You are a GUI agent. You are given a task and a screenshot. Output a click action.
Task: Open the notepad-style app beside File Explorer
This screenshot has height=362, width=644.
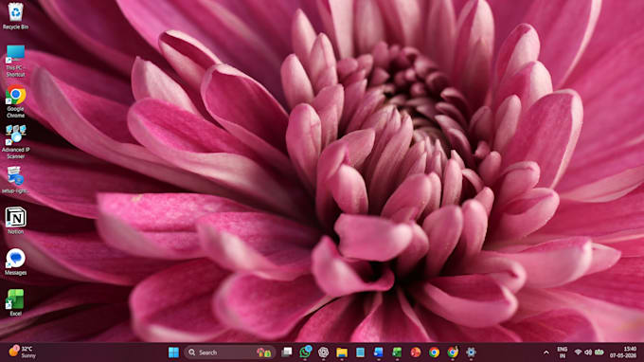(x=360, y=353)
